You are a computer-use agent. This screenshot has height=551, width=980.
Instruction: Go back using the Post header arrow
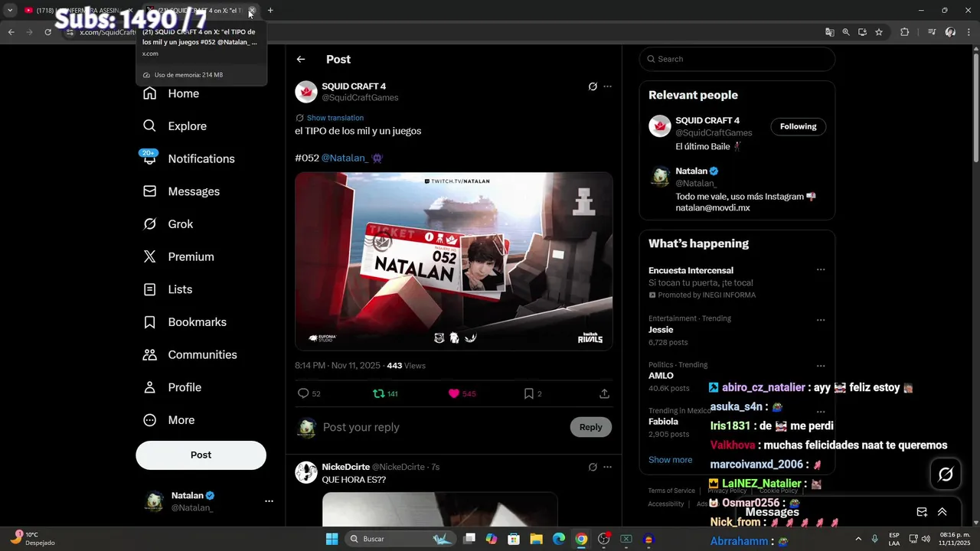point(301,59)
